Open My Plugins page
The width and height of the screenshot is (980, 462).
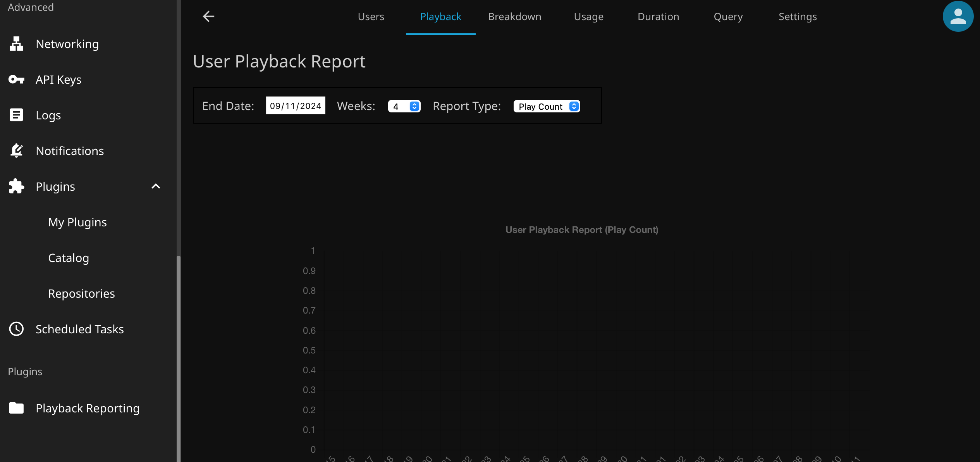pos(77,222)
